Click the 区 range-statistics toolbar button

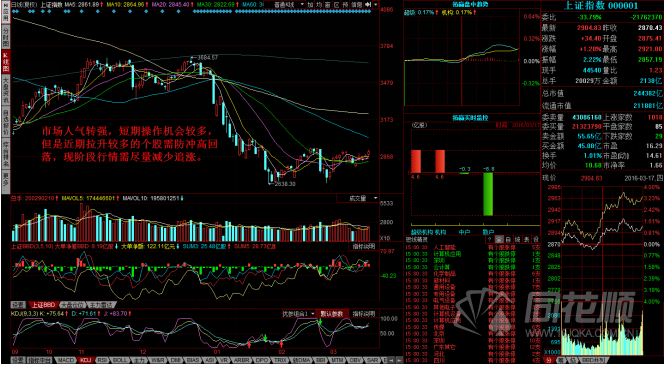coord(336,4)
